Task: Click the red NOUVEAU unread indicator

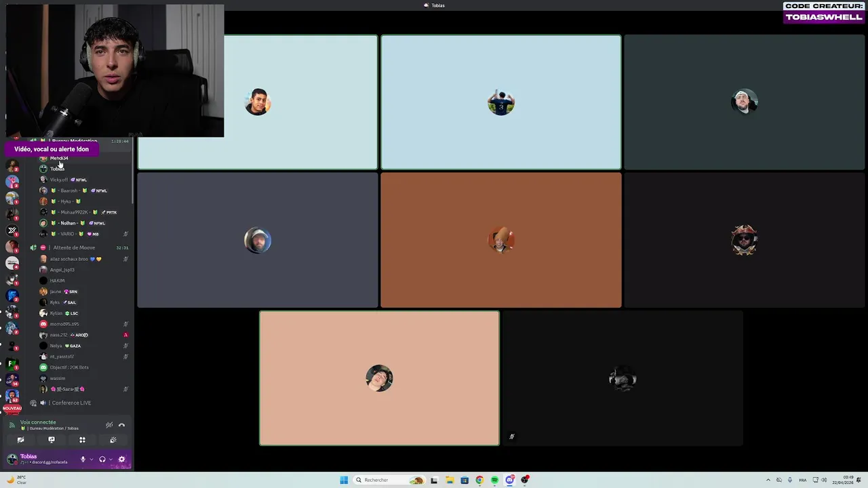Action: pyautogui.click(x=12, y=409)
